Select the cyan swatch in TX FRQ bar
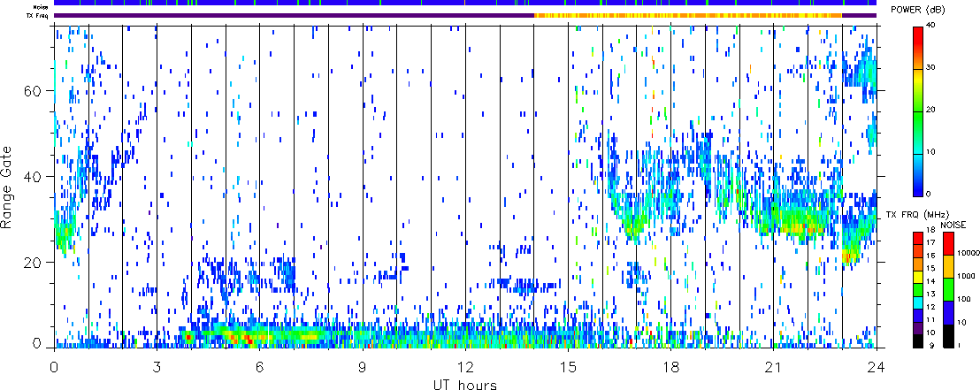980x390 pixels. (918, 302)
